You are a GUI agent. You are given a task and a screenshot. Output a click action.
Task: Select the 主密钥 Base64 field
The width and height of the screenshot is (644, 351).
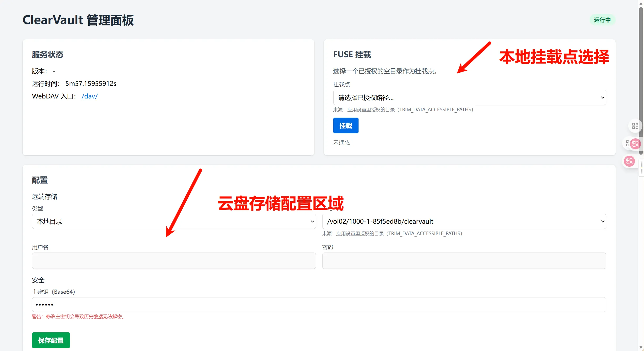(x=319, y=305)
